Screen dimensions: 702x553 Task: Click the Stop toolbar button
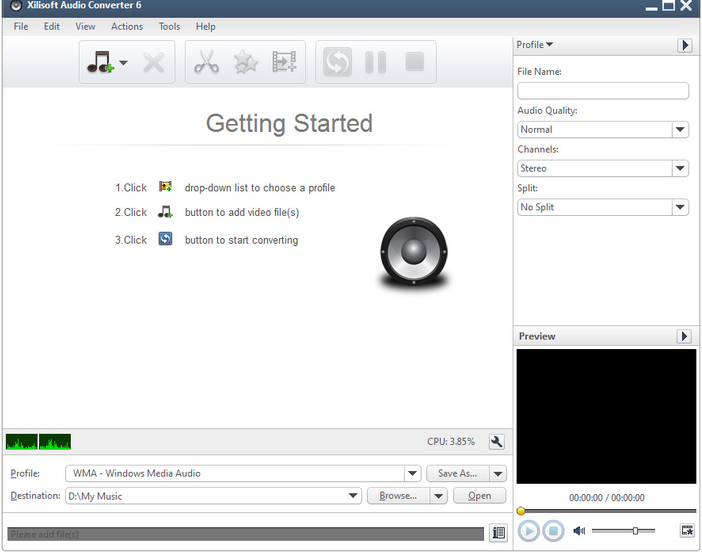[x=415, y=62]
